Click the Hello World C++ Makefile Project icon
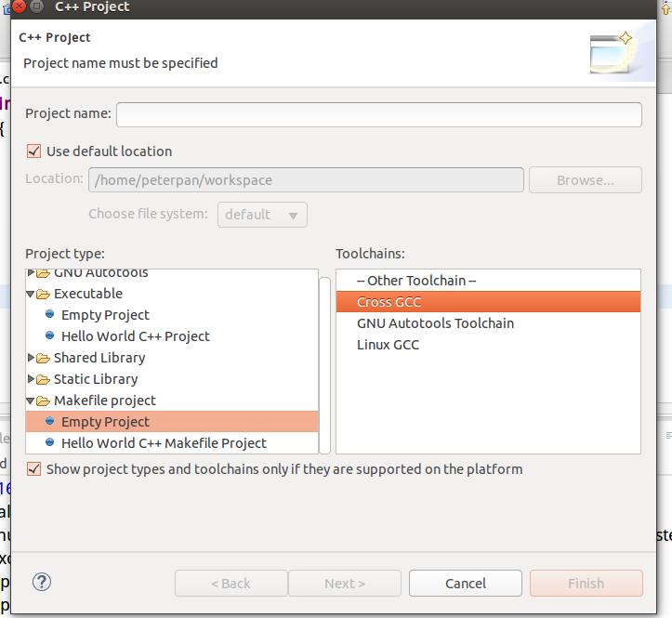 50,442
